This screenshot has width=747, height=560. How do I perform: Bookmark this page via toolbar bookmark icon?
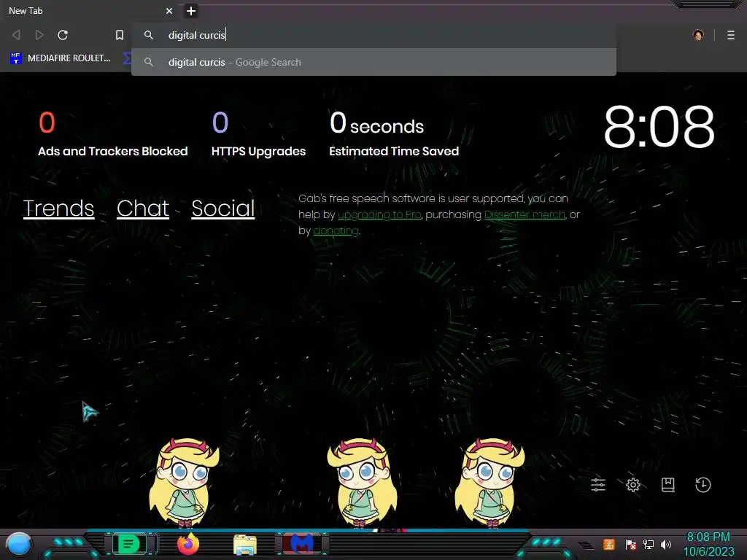120,35
